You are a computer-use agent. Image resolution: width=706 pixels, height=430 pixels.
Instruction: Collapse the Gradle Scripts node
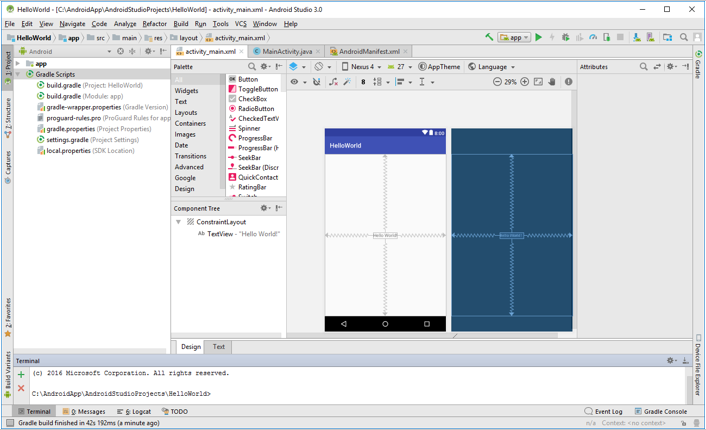[18, 74]
